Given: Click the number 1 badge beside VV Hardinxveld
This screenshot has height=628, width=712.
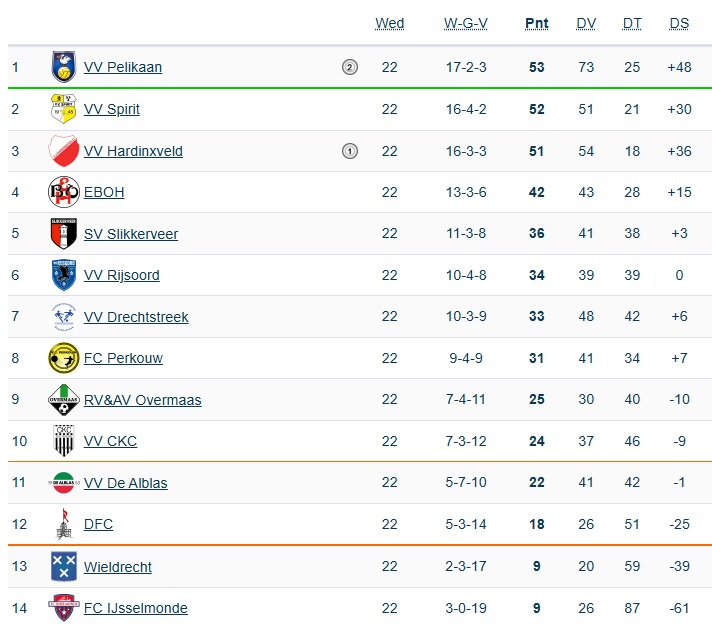Looking at the screenshot, I should point(349,151).
